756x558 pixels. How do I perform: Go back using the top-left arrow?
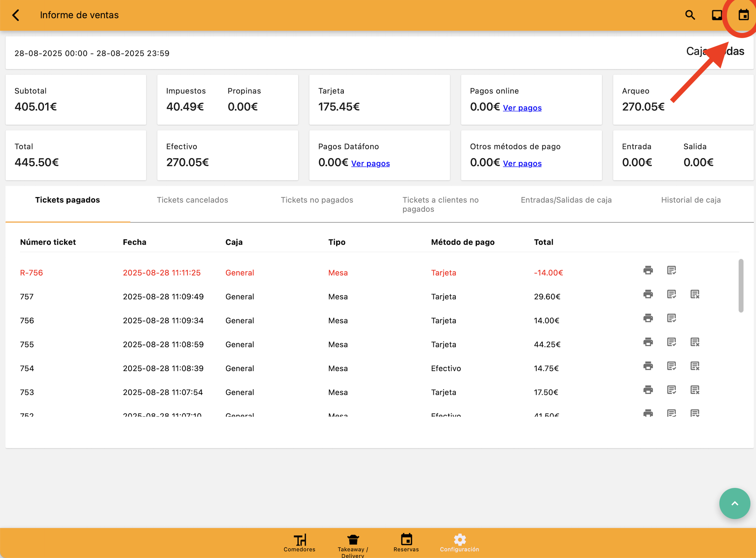pyautogui.click(x=16, y=15)
